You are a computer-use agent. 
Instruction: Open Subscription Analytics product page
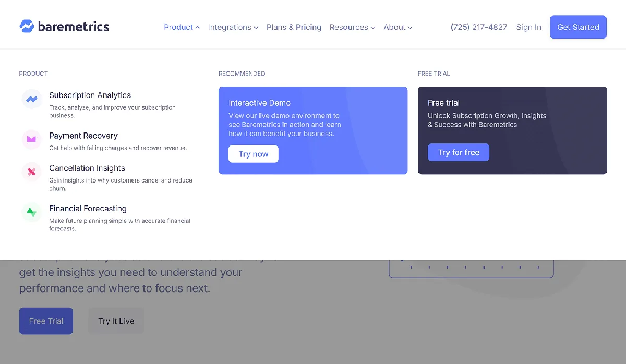coord(90,95)
